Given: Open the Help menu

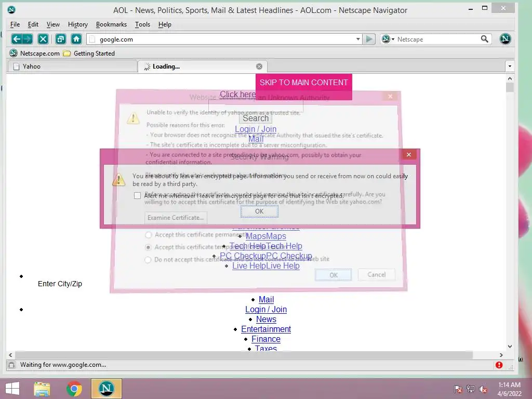Looking at the screenshot, I should coord(165,24).
